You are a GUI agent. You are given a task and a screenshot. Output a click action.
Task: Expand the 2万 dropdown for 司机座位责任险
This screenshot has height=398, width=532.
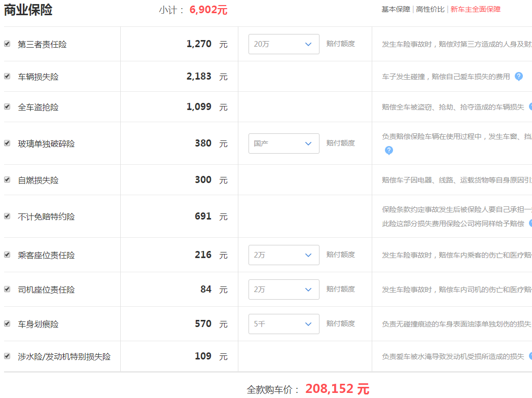(x=283, y=290)
